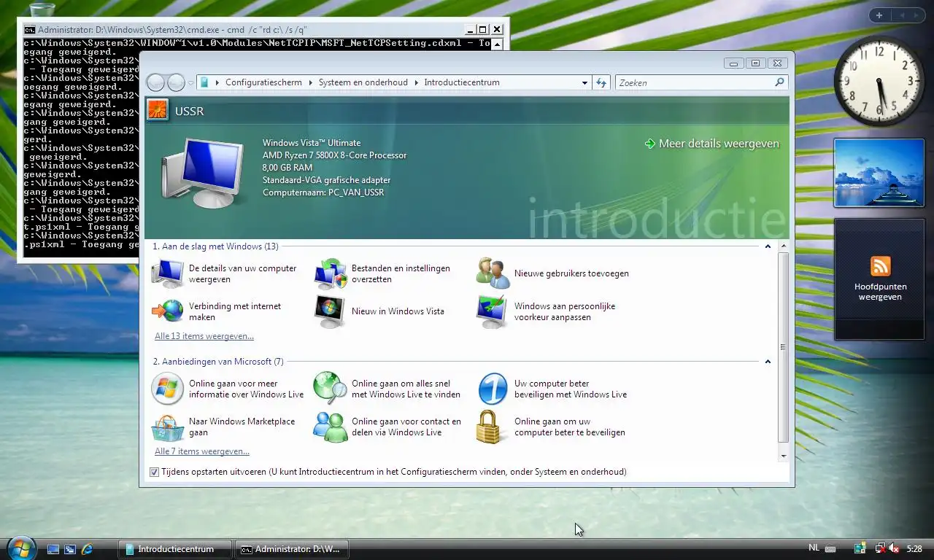This screenshot has width=934, height=560.
Task: Click the USSR user account picture
Action: 157,110
